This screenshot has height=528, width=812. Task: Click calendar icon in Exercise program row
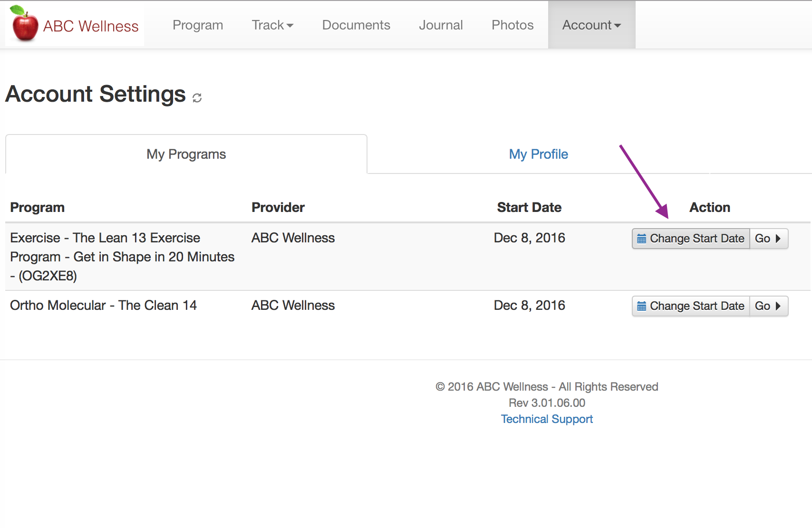641,239
